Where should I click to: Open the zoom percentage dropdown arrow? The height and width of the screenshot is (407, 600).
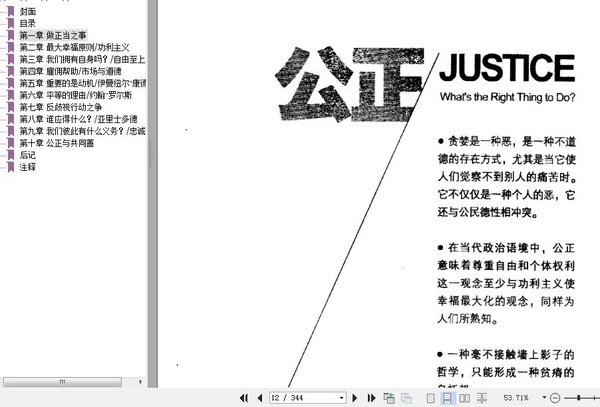[544, 398]
